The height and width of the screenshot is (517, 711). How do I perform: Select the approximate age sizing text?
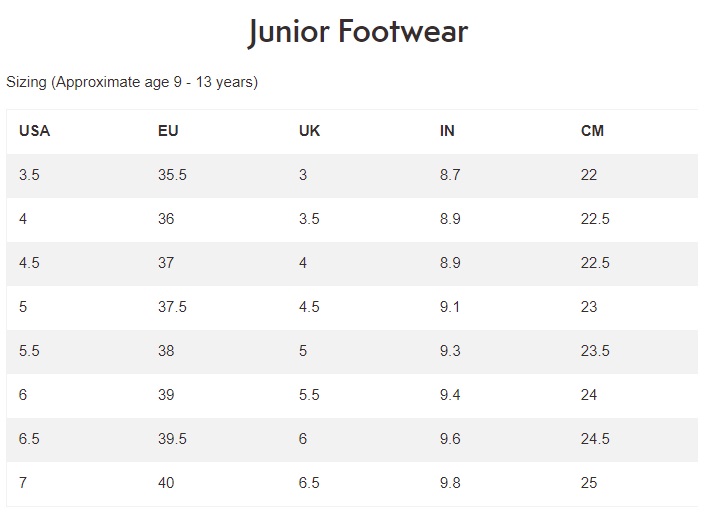click(x=132, y=82)
